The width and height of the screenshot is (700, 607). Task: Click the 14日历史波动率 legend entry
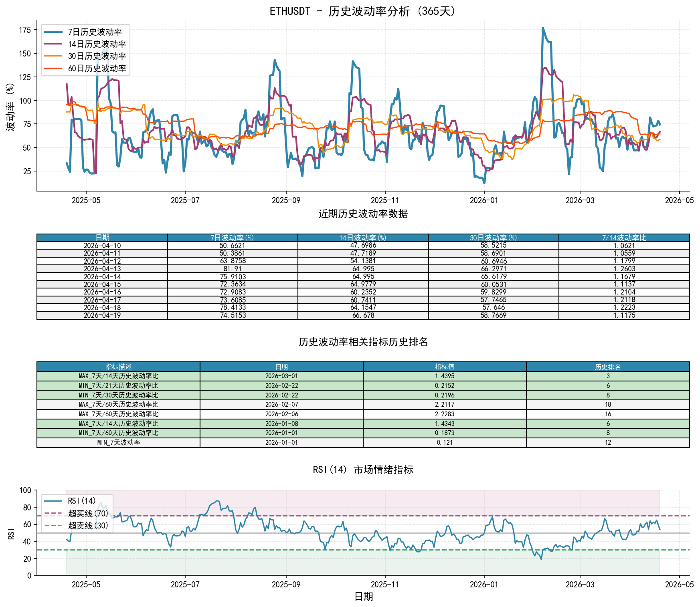(85, 44)
